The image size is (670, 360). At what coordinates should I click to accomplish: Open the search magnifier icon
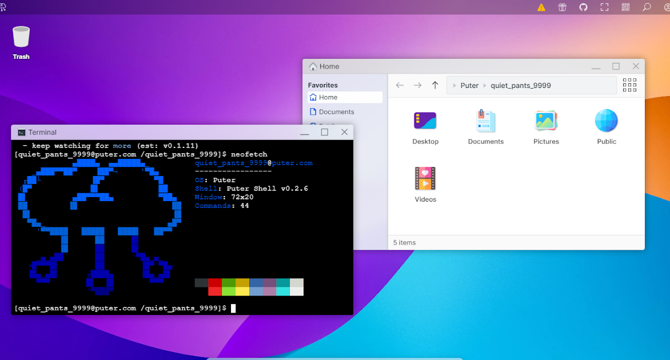[x=647, y=7]
